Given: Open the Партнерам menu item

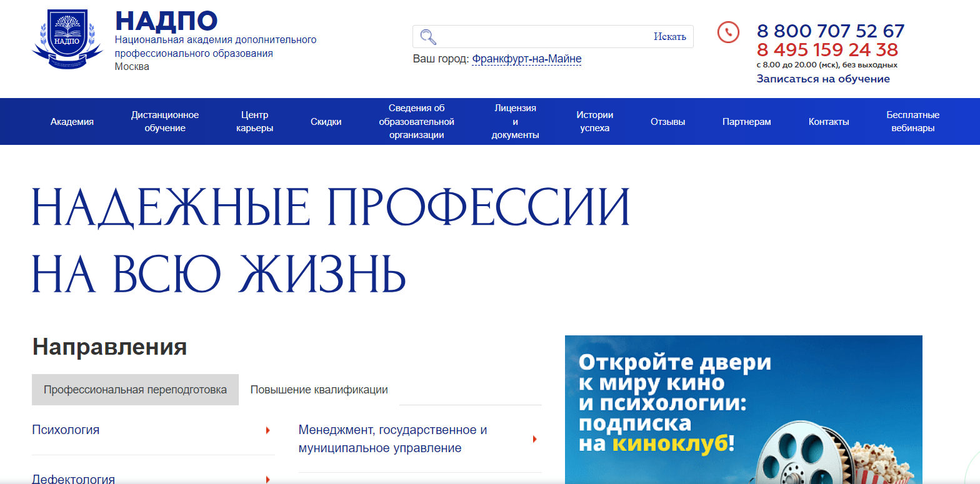Looking at the screenshot, I should click(x=746, y=122).
